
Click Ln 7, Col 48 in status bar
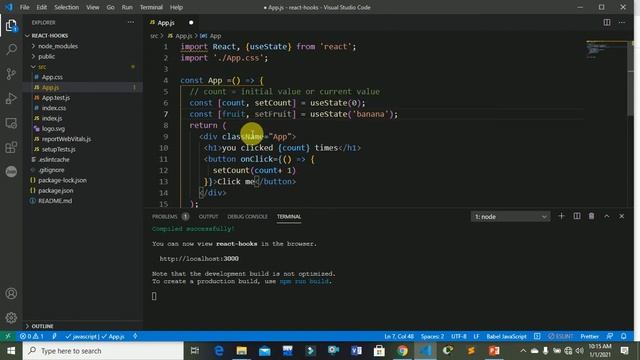tap(399, 336)
